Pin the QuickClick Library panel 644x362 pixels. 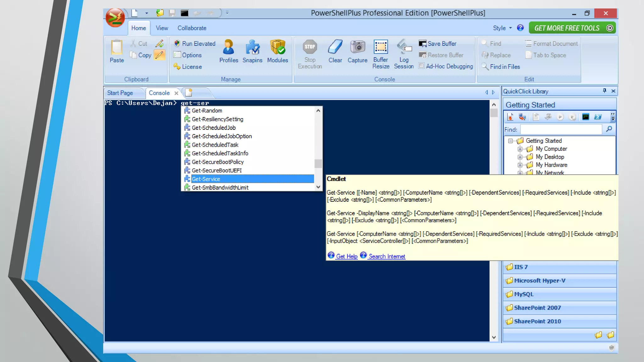pos(604,91)
